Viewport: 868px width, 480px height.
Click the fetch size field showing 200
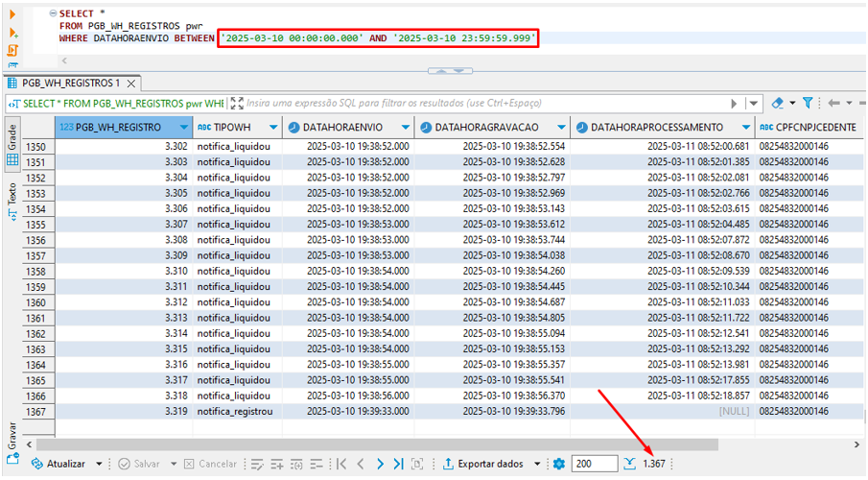(595, 464)
